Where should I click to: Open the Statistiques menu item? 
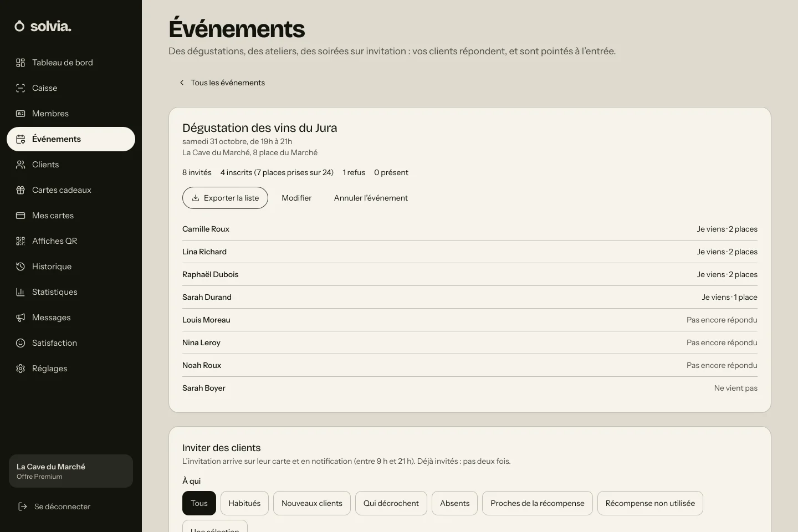tap(71, 292)
